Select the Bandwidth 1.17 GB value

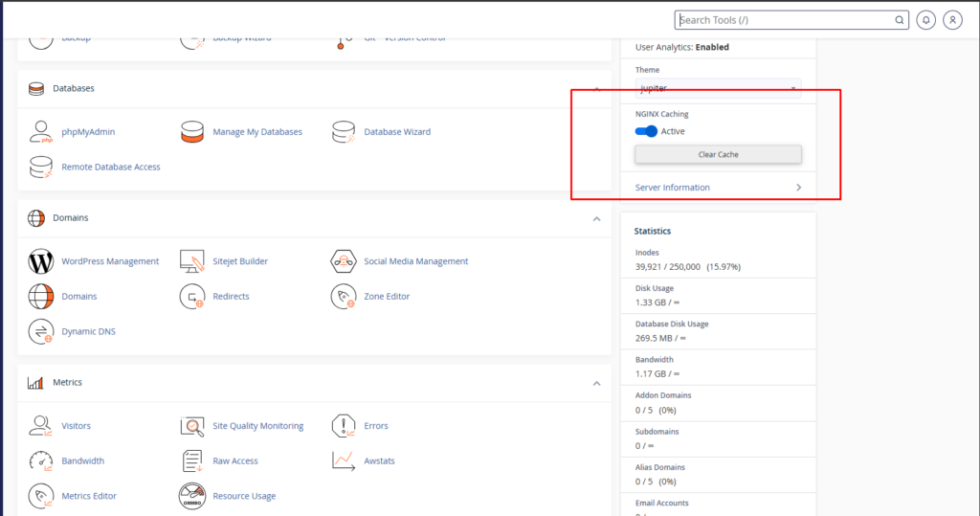click(x=651, y=374)
